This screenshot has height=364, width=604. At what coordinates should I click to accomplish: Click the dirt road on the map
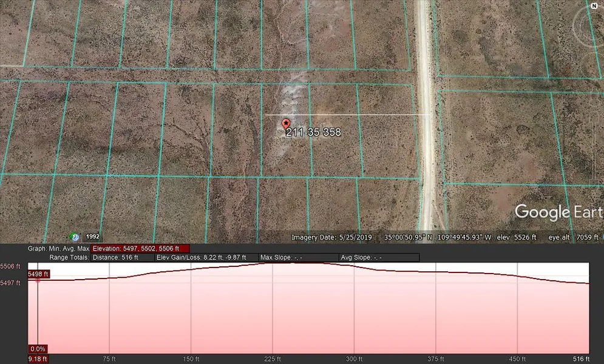click(426, 152)
